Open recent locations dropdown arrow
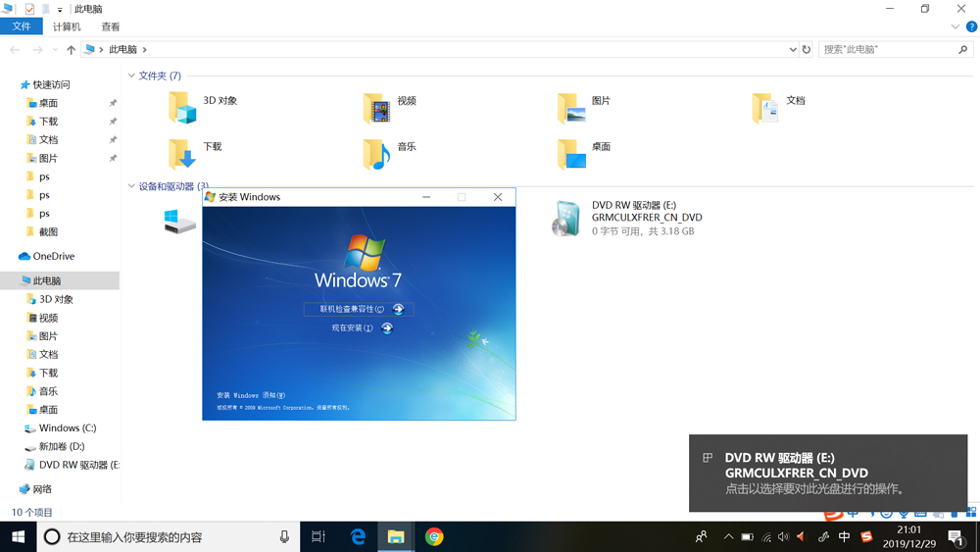Image resolution: width=980 pixels, height=552 pixels. (55, 49)
